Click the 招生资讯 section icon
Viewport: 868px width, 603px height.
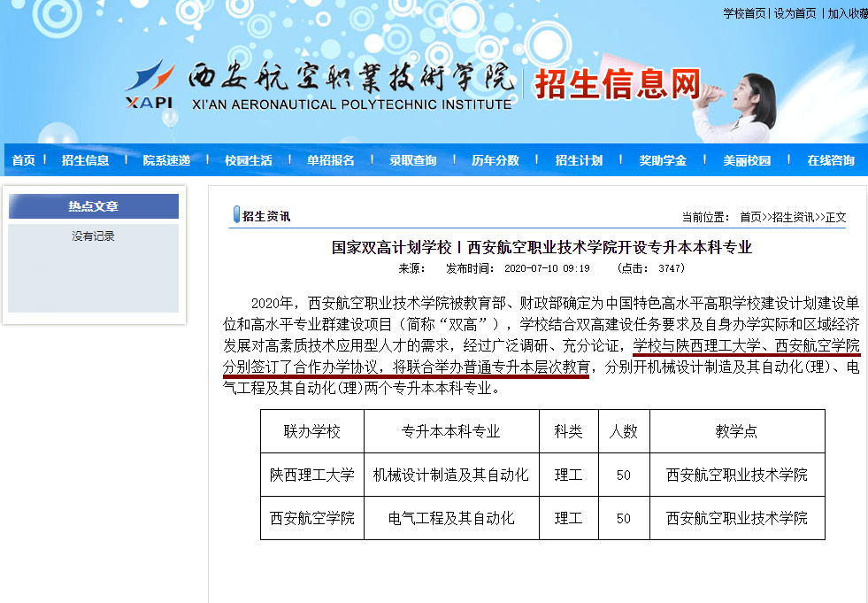point(236,215)
